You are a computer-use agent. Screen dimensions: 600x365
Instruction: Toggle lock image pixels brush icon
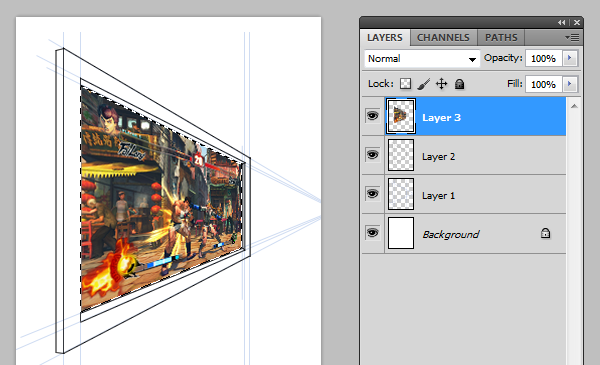click(x=424, y=83)
